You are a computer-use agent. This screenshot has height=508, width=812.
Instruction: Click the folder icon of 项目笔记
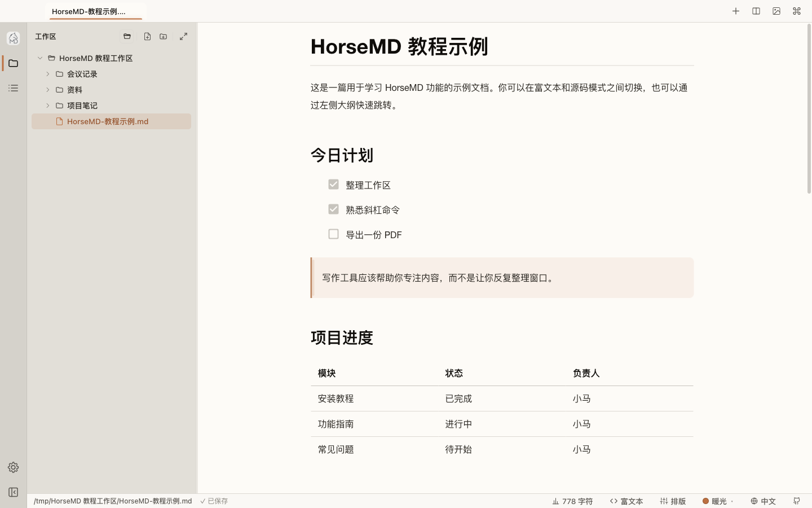tap(59, 106)
